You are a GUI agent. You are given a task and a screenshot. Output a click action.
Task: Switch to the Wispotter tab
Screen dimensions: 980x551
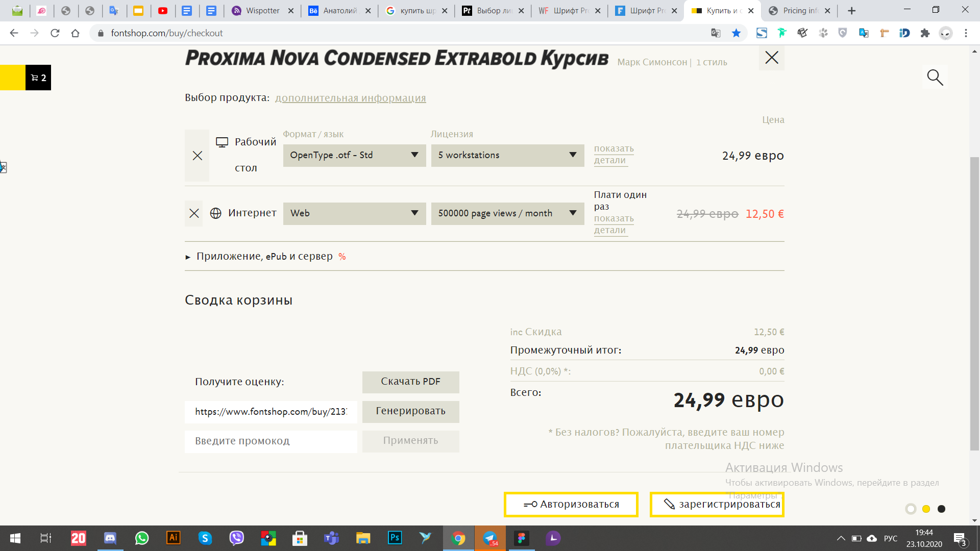pos(262,11)
